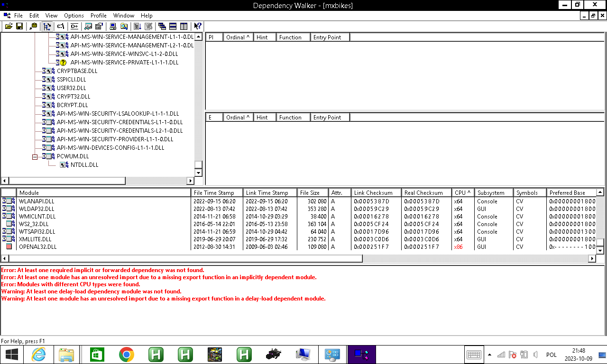Click the volume speaker tray icon

click(x=535, y=355)
